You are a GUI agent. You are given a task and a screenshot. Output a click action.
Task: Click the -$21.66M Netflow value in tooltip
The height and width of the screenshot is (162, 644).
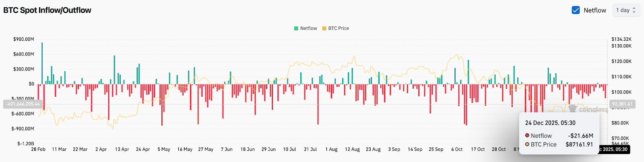tap(580, 136)
